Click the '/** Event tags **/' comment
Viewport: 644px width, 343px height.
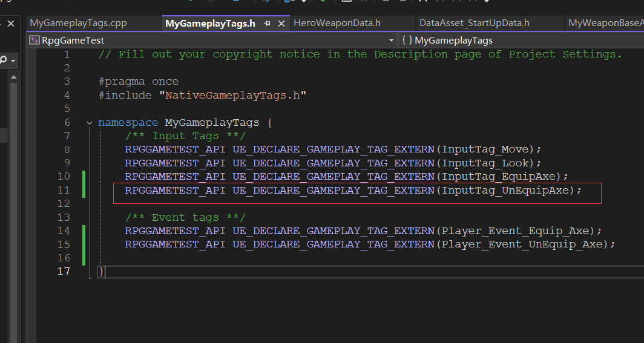click(x=185, y=217)
